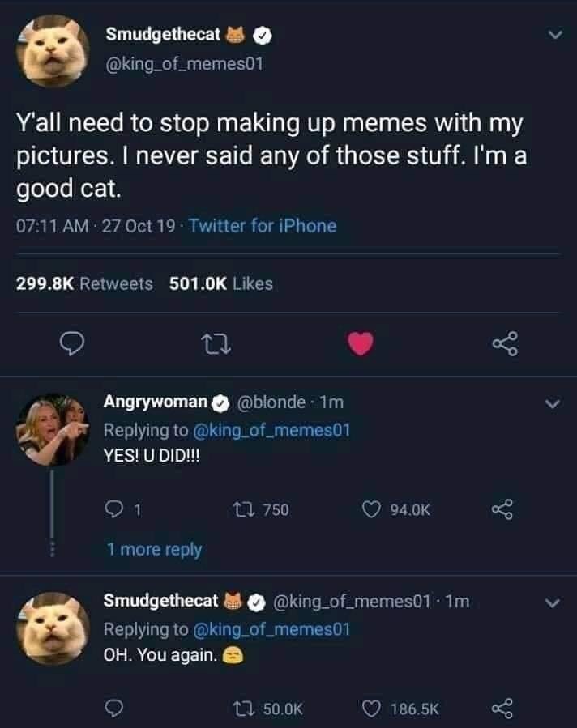Unlike the main tweet's red heart
The height and width of the screenshot is (728, 577).
361,345
